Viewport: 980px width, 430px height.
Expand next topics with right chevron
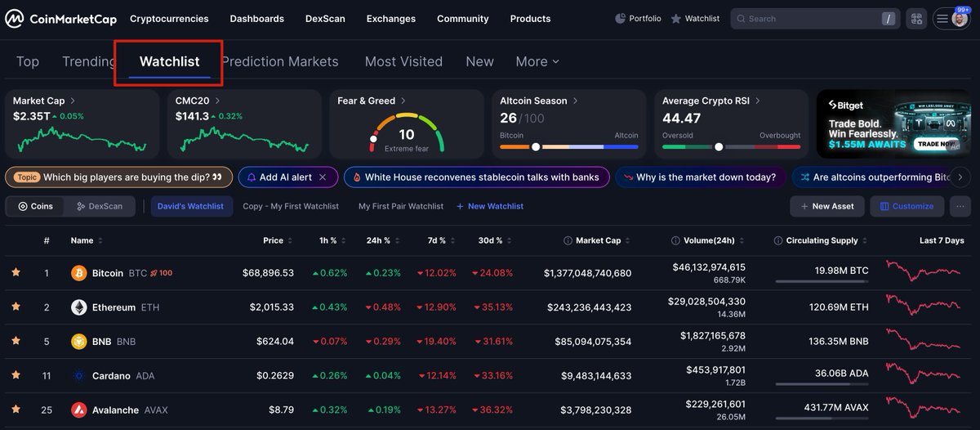coord(960,177)
